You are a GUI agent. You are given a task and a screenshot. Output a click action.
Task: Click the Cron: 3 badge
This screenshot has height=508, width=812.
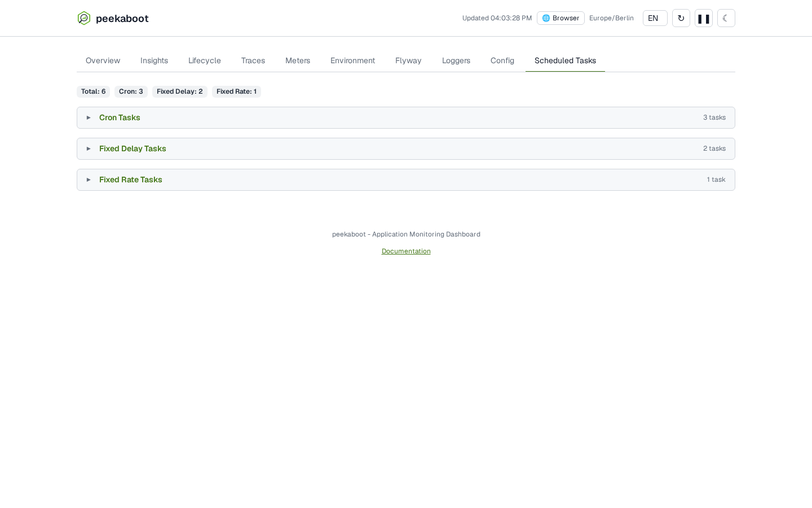131,91
